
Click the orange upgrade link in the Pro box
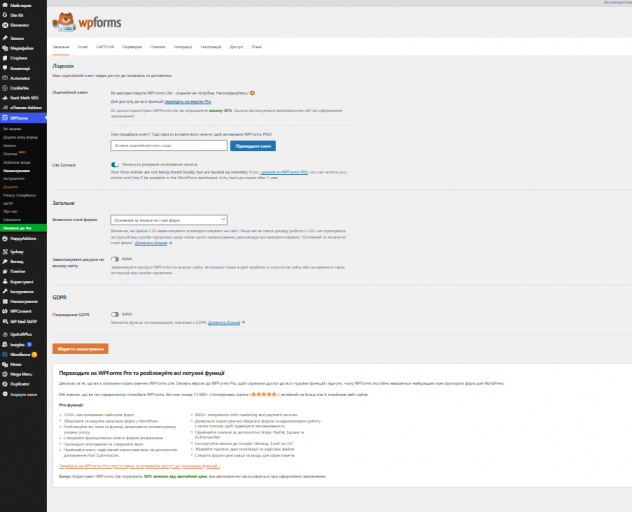coord(139,466)
